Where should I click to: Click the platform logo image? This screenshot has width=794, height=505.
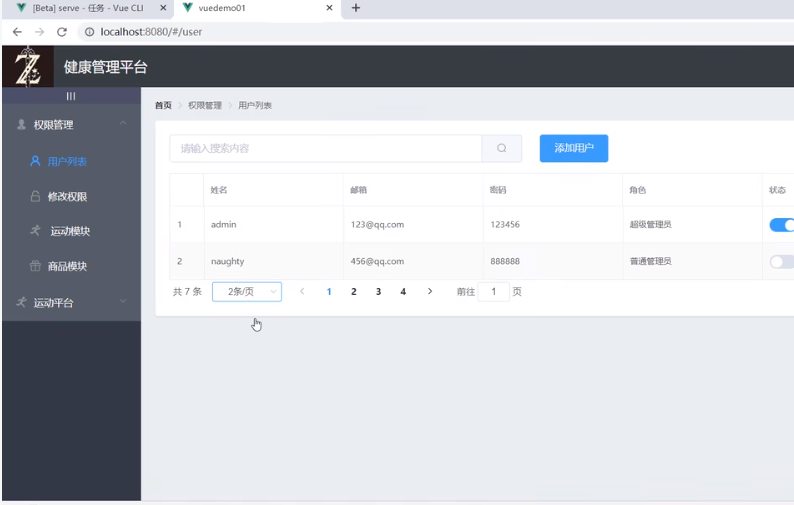pos(28,66)
